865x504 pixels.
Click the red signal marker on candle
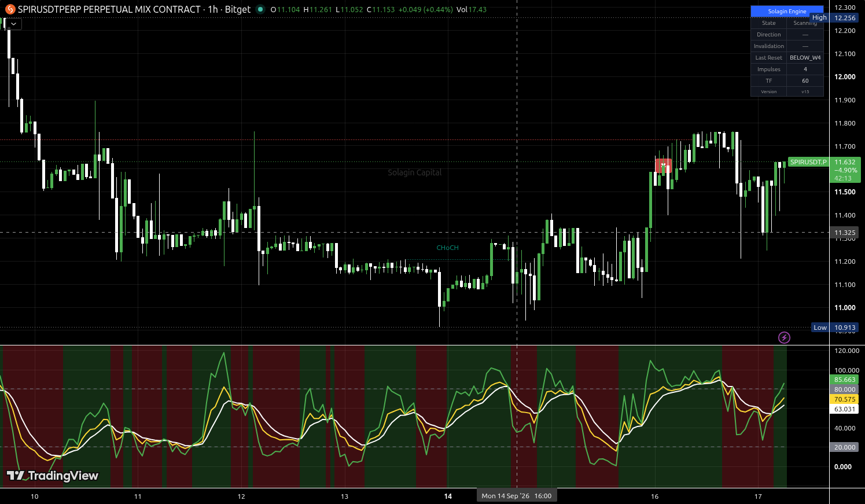pyautogui.click(x=664, y=165)
